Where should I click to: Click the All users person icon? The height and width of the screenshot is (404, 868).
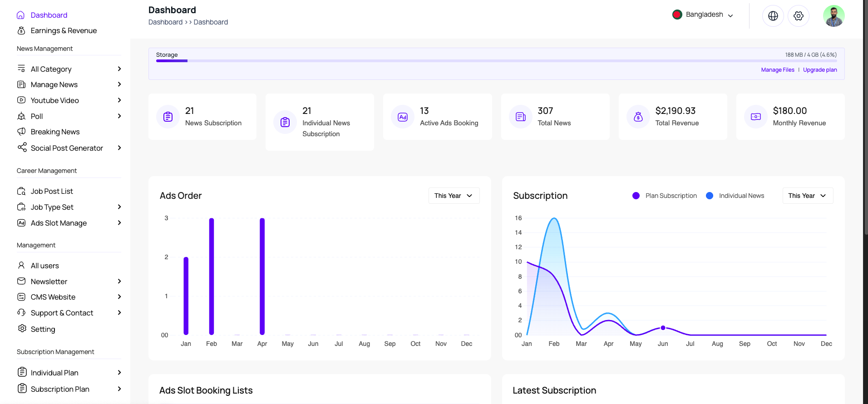coord(21,265)
